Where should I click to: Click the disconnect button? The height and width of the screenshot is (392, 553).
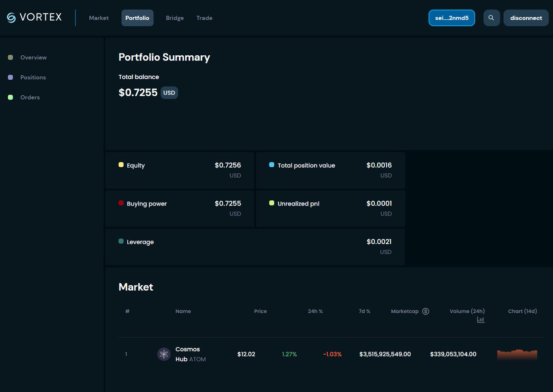tap(526, 18)
